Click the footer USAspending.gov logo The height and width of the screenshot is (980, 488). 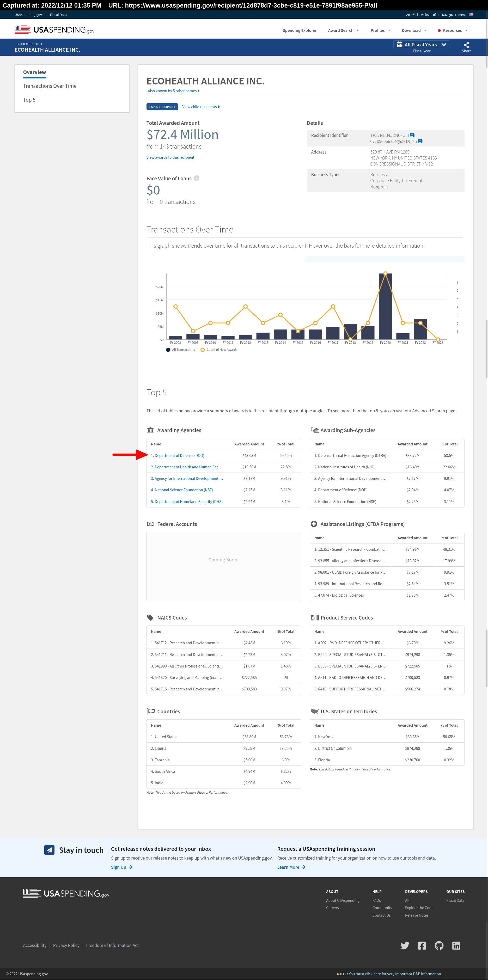pyautogui.click(x=66, y=893)
